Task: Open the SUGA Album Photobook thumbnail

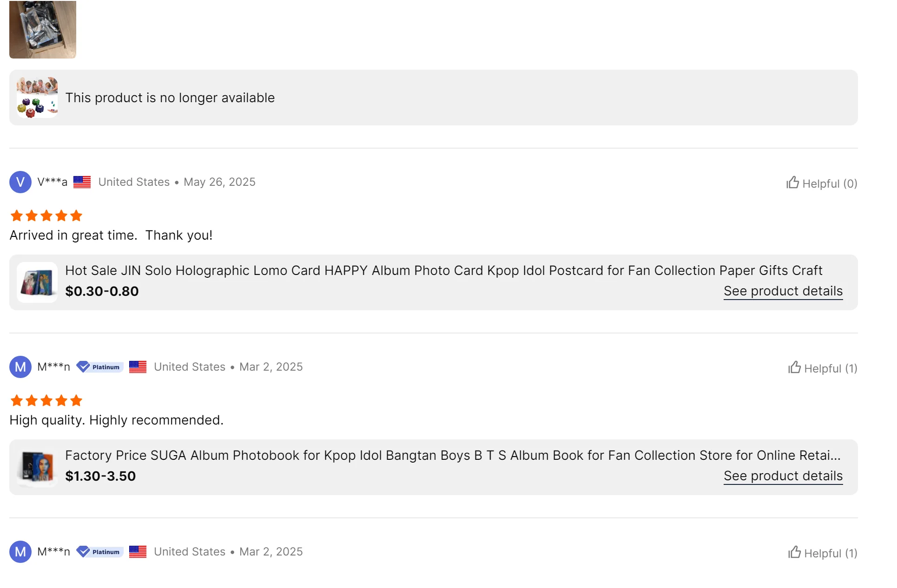Action: click(37, 467)
